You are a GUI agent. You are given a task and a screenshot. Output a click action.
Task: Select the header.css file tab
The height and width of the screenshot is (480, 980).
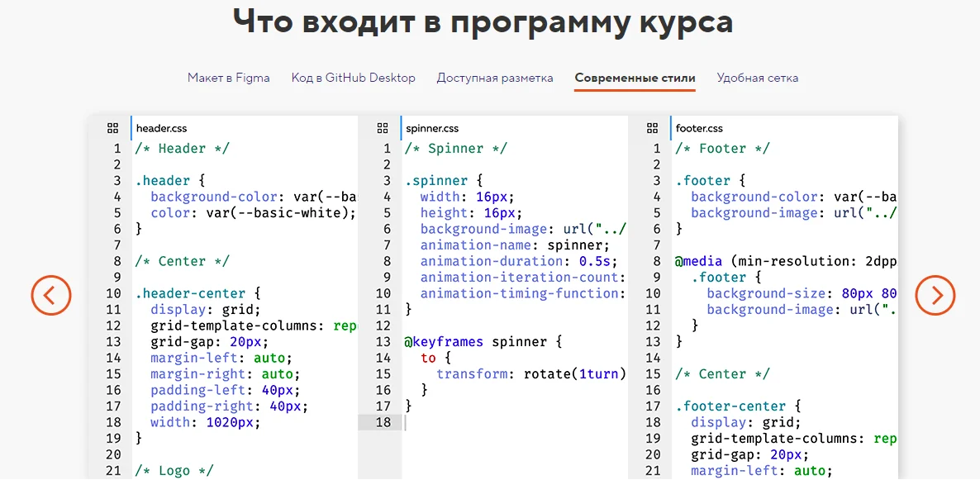click(162, 128)
